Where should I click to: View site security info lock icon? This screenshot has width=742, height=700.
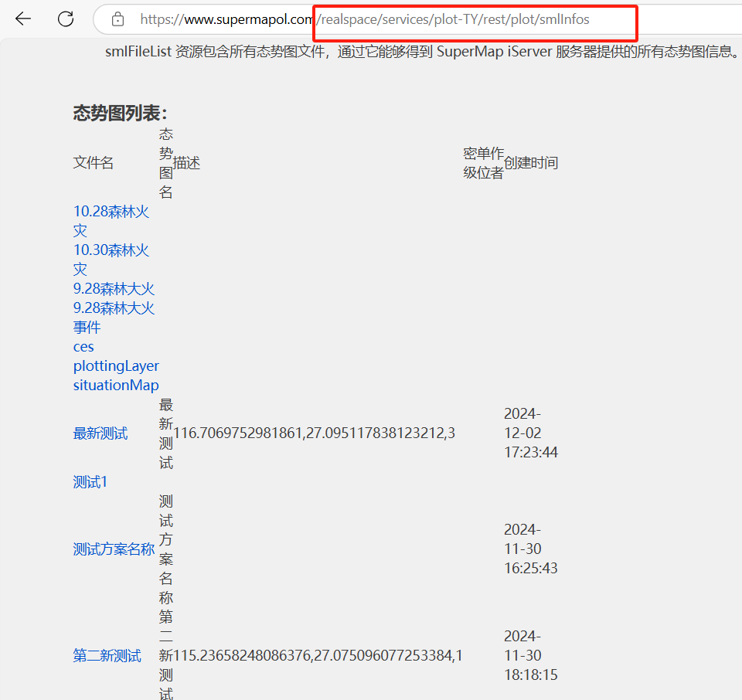click(117, 19)
